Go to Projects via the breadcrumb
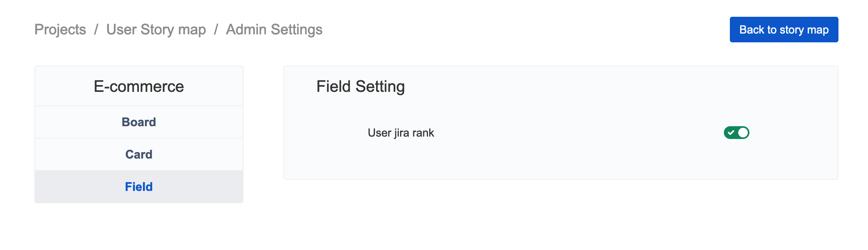Screen dimensions: 868x250 (60, 30)
